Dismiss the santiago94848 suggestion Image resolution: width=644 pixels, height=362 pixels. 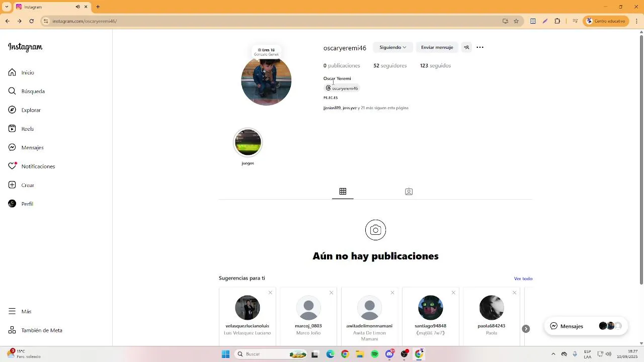pos(453,293)
